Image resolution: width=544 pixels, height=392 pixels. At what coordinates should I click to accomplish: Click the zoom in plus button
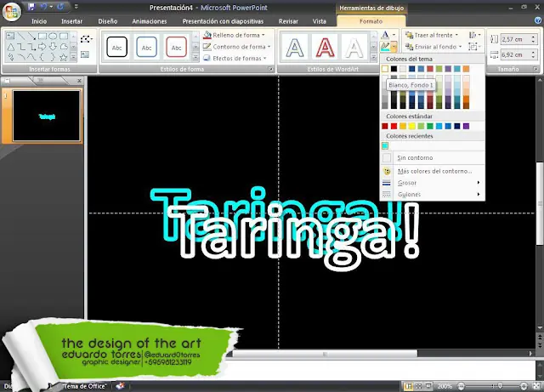point(524,386)
